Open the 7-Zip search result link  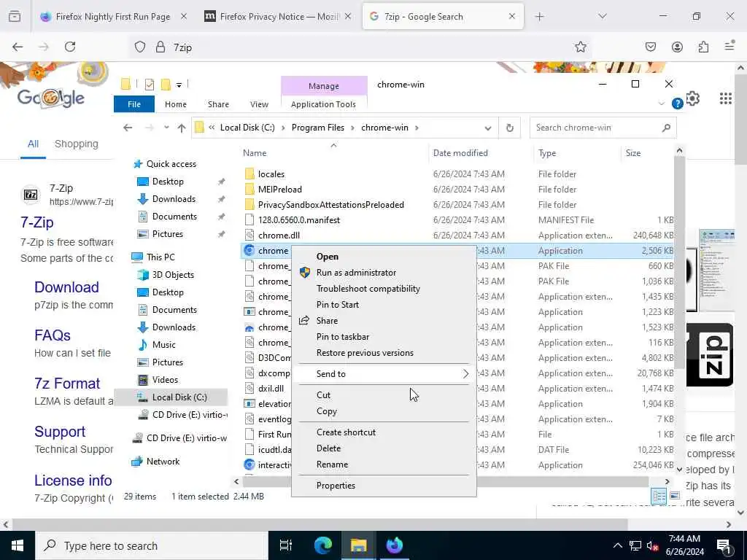37,222
